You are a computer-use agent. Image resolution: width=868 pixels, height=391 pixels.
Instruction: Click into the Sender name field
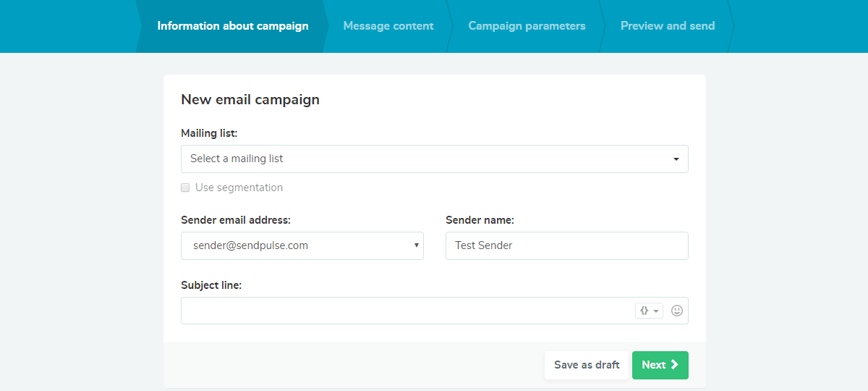tap(567, 245)
